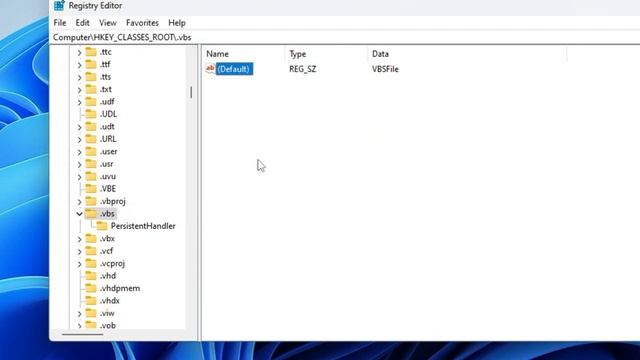
Task: Expand the .vbx key
Action: pos(79,239)
